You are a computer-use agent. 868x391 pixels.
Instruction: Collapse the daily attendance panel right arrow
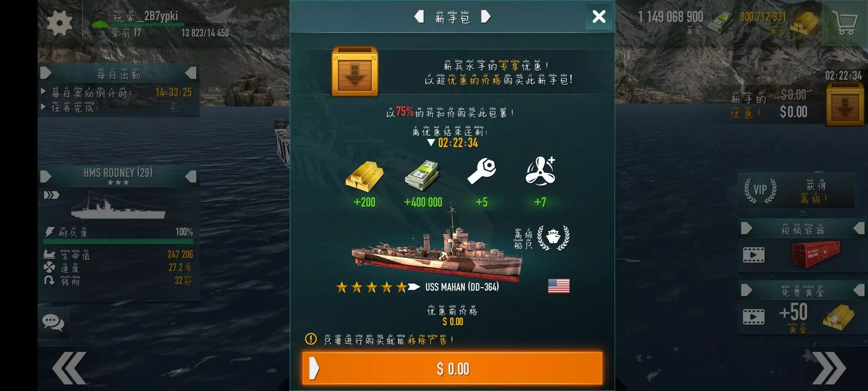point(191,73)
